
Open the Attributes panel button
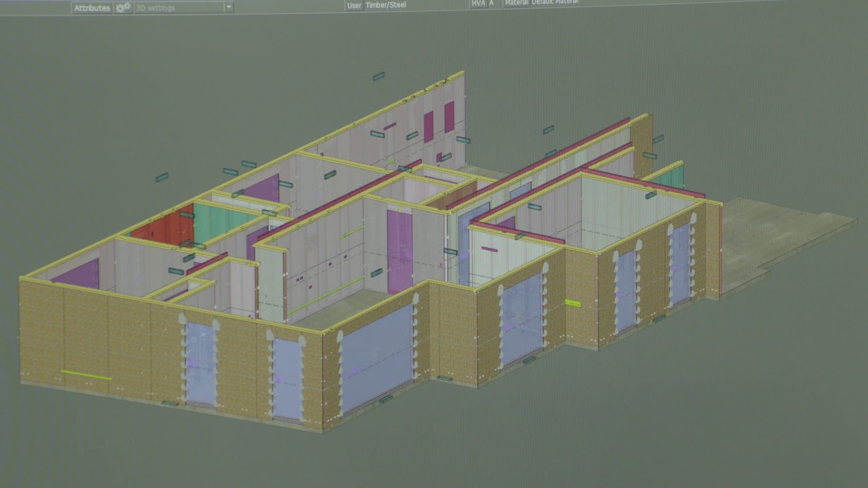tap(92, 7)
